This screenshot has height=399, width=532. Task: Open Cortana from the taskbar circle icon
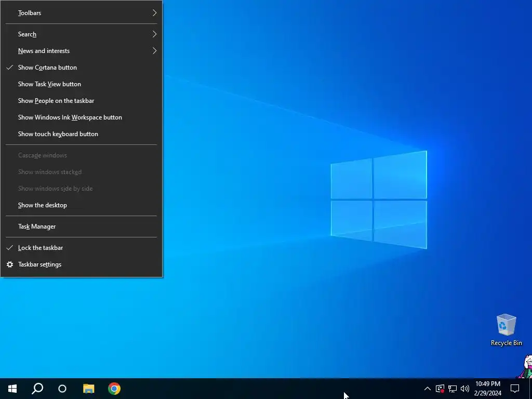point(62,389)
